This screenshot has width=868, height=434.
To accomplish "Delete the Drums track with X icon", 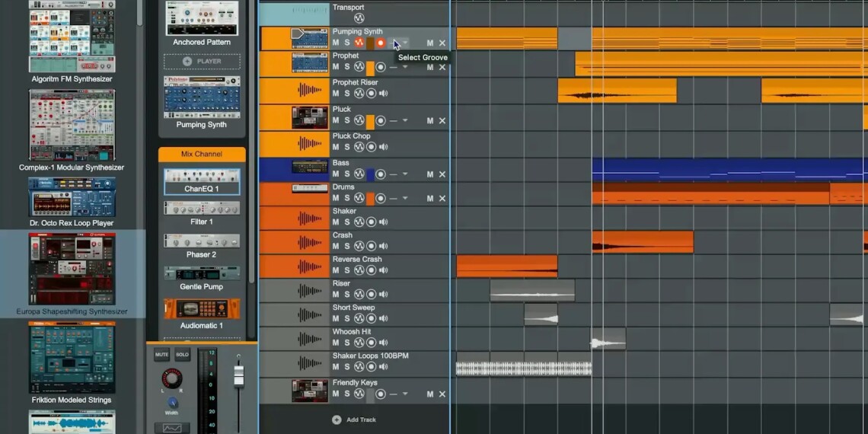I will 442,199.
